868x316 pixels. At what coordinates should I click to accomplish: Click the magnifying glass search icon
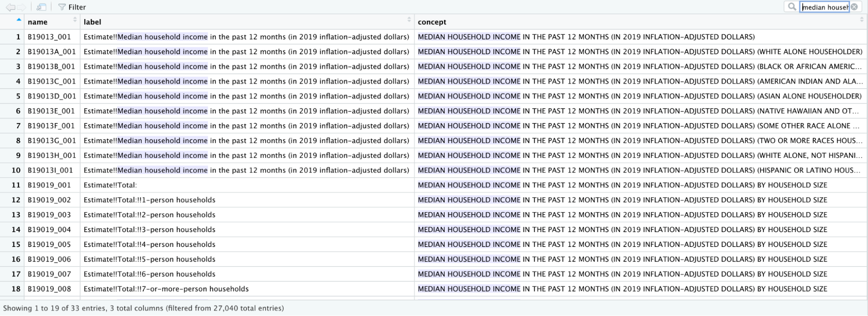click(x=792, y=7)
